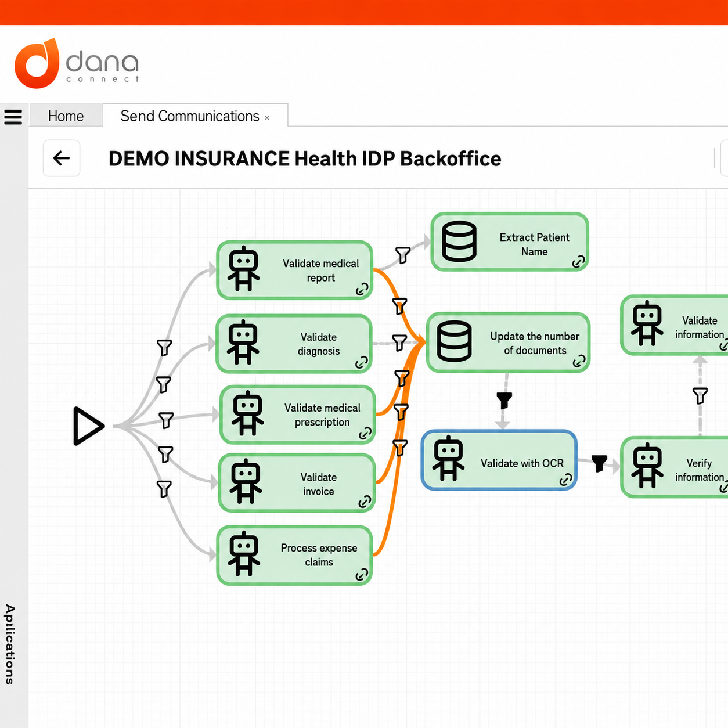Select robot icon of Validate invoice

click(246, 481)
